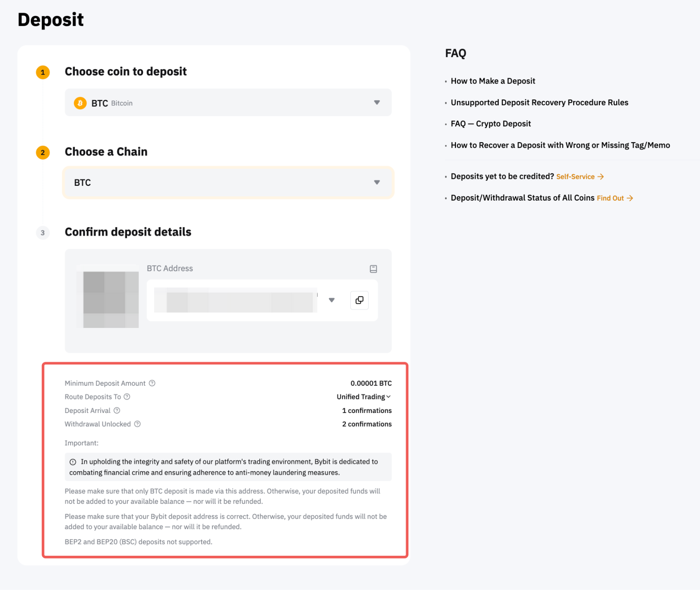Click the Deposit Arrival help icon
The height and width of the screenshot is (590, 700).
click(x=117, y=410)
